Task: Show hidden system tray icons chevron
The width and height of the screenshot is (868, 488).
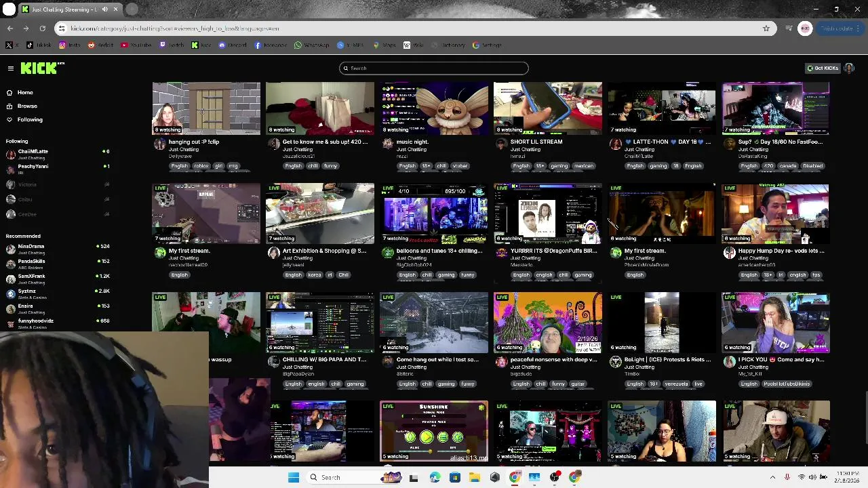Action: click(x=772, y=477)
